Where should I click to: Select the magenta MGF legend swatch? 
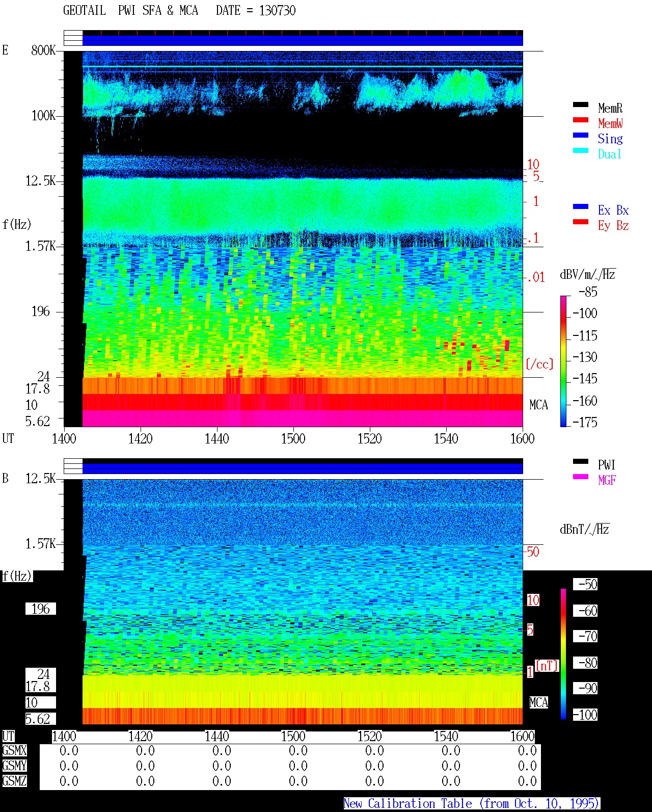[x=581, y=477]
